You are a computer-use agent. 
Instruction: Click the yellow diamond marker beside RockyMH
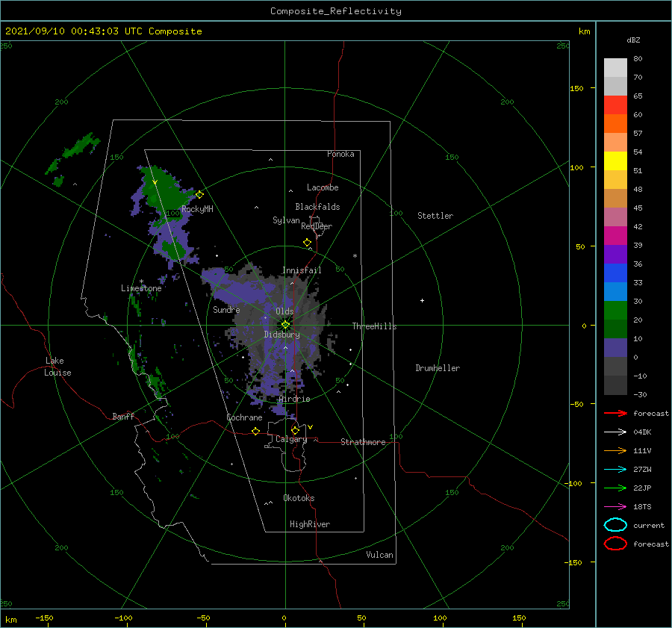tap(199, 195)
